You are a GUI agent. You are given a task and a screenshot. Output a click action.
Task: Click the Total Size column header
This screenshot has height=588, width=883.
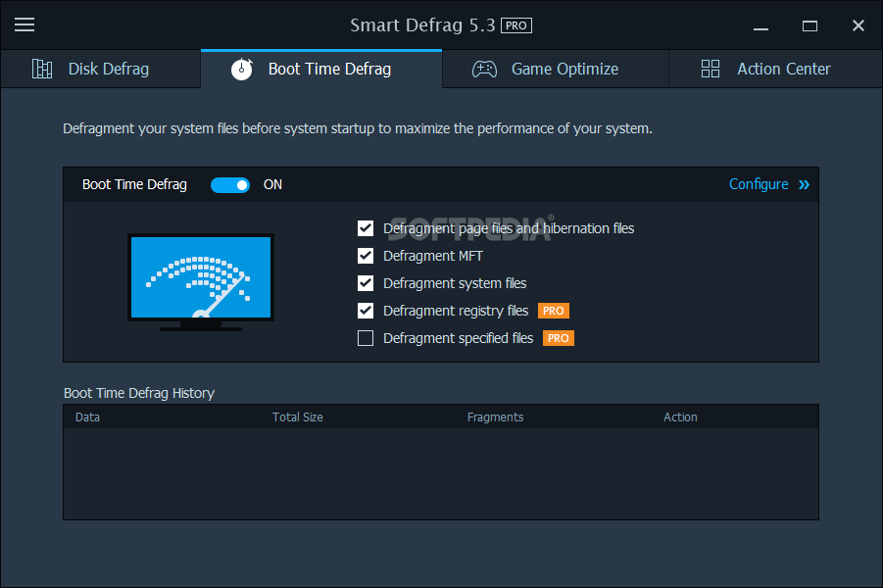[297, 417]
